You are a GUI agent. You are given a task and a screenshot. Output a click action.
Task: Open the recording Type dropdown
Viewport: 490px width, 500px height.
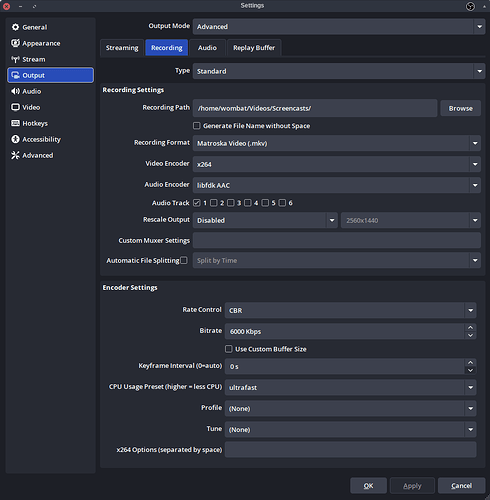[x=339, y=71]
